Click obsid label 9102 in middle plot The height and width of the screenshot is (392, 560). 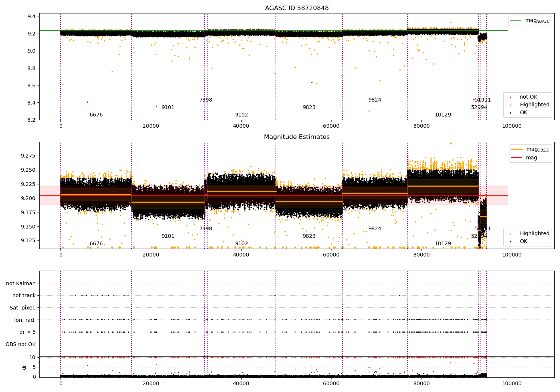[242, 244]
